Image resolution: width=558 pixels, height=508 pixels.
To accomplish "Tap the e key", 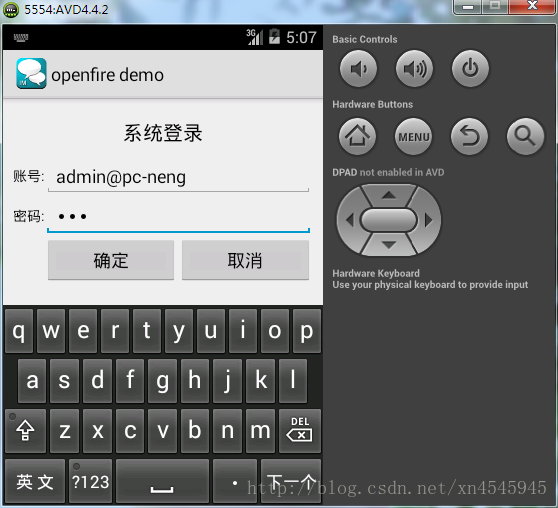I will (83, 331).
